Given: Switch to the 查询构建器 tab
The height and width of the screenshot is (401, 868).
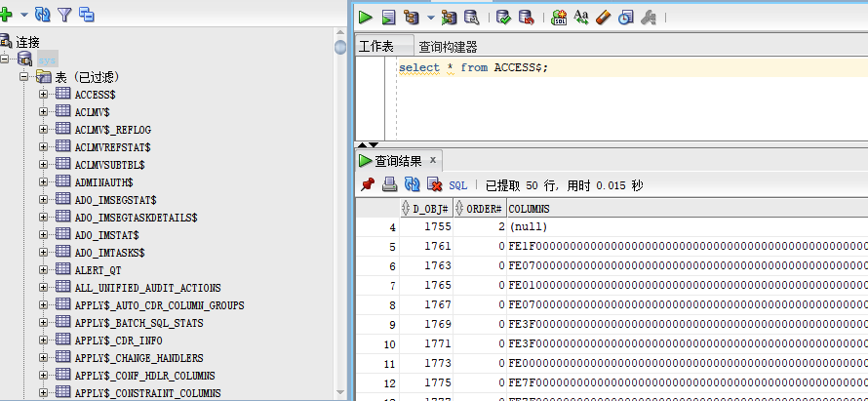Looking at the screenshot, I should coord(448,46).
